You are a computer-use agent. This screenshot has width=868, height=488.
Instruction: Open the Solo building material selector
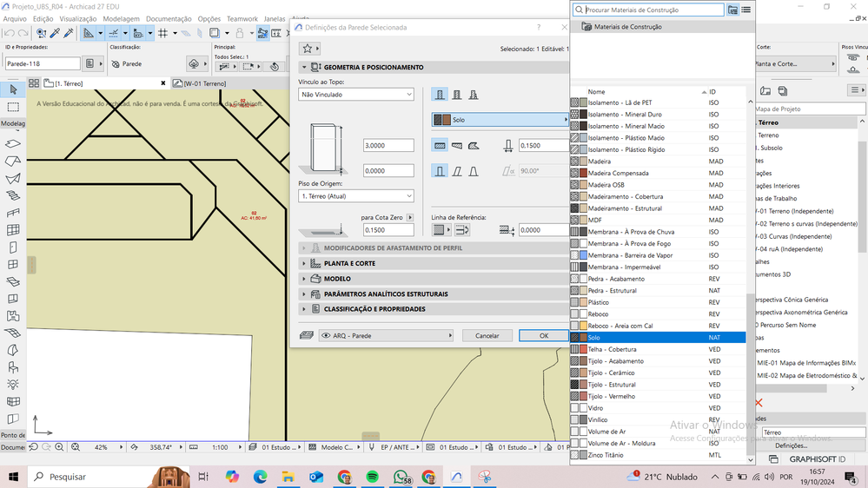[x=500, y=120]
